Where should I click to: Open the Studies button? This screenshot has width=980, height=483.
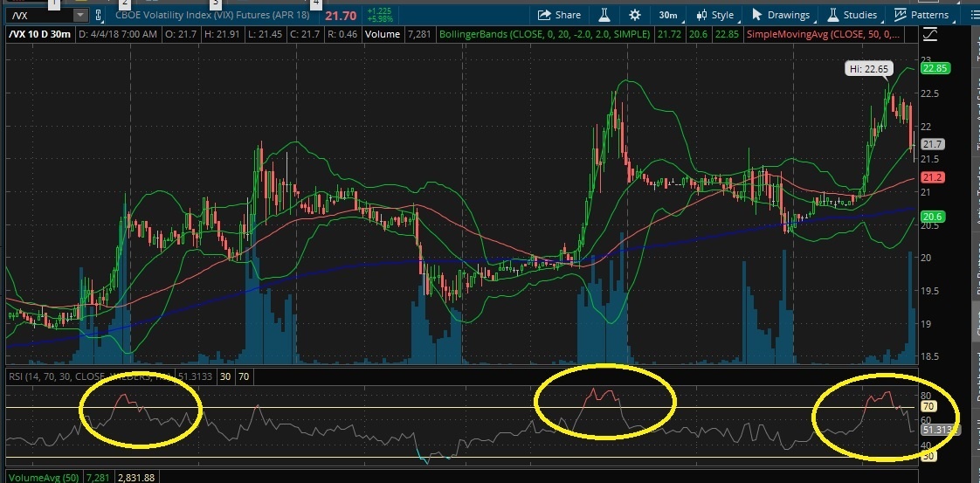[852, 15]
